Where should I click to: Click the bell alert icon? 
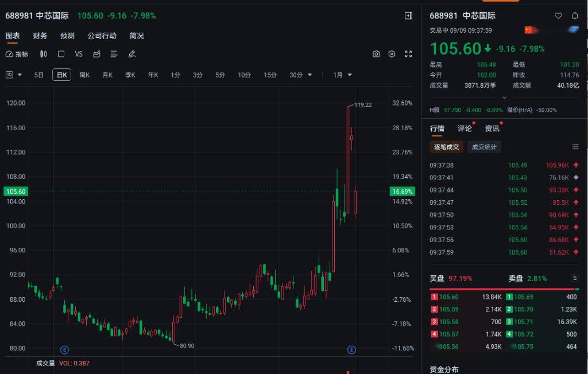(575, 15)
